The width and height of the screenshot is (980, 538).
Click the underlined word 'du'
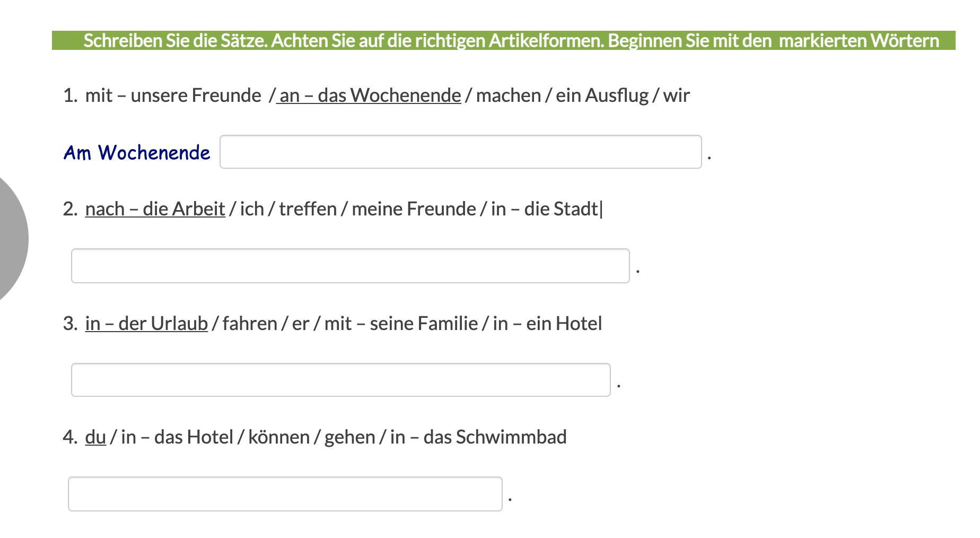[x=95, y=437]
